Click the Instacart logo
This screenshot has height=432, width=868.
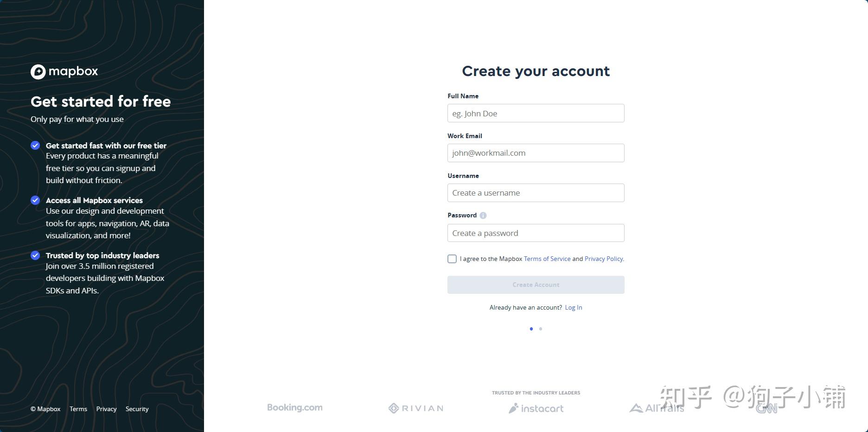536,408
